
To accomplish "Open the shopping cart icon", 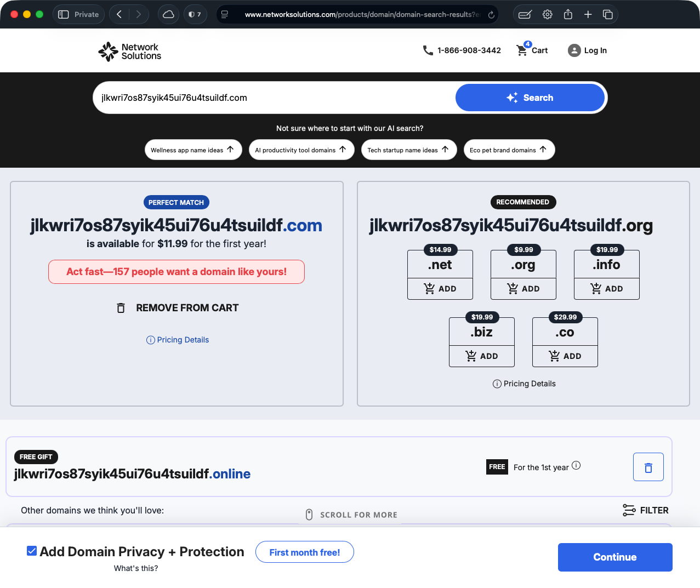I will 522,50.
